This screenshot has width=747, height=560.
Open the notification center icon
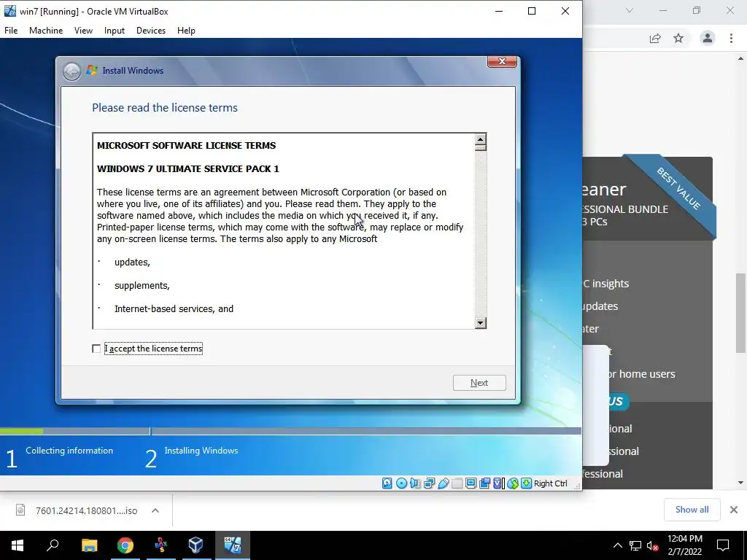coord(723,545)
